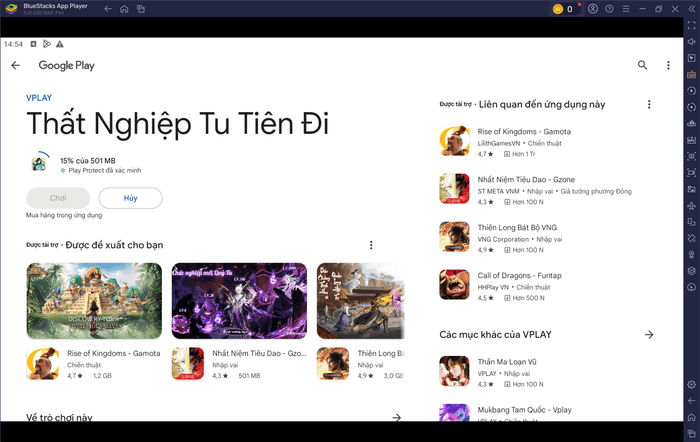The width and height of the screenshot is (700, 442).
Task: Open the BlueStacks volume control
Action: pyautogui.click(x=692, y=42)
